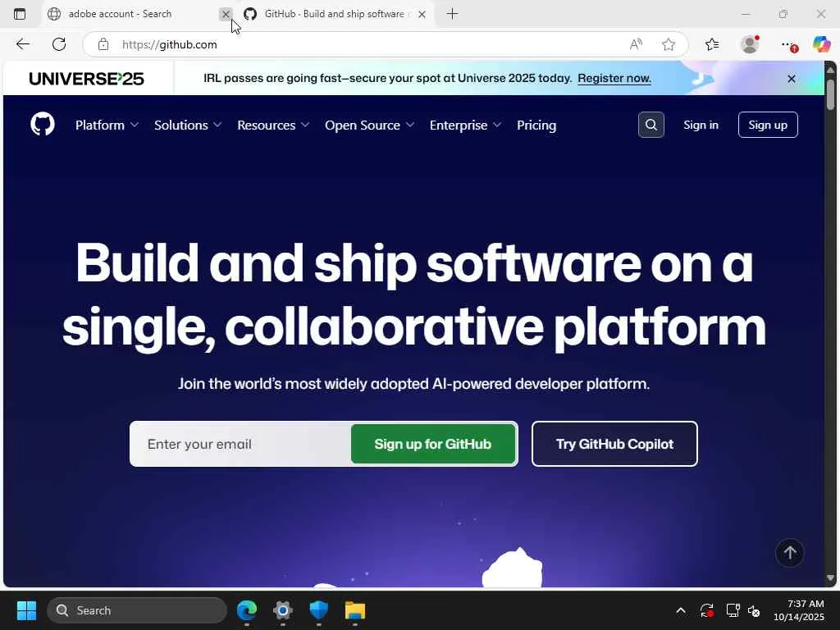
Task: View site information lock icon
Action: click(x=103, y=44)
